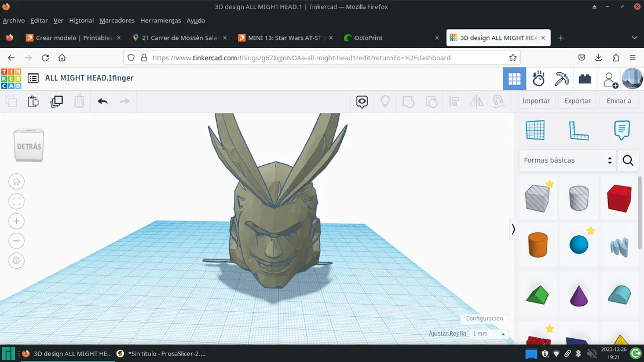The height and width of the screenshot is (362, 644).
Task: Click the Ungroup icon
Action: (x=431, y=101)
